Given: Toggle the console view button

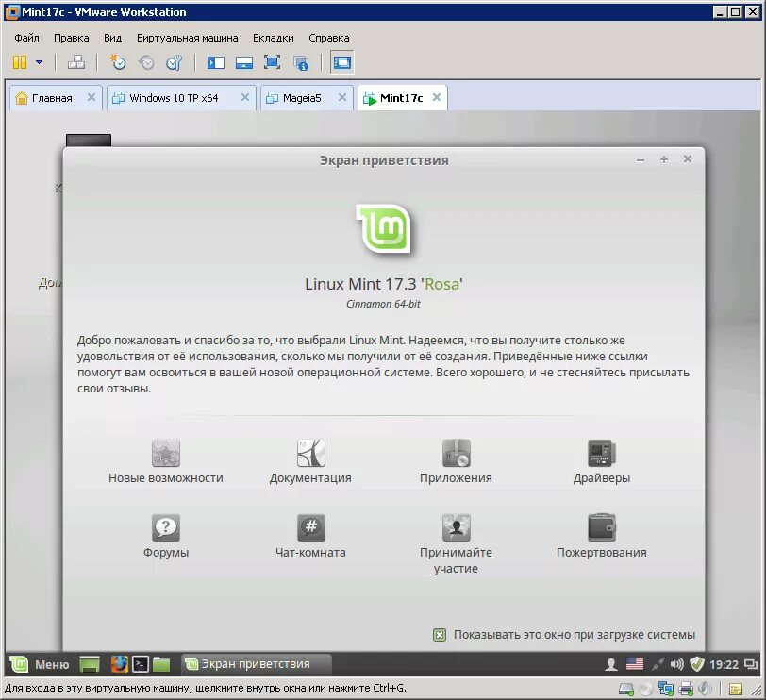Looking at the screenshot, I should pos(341,62).
